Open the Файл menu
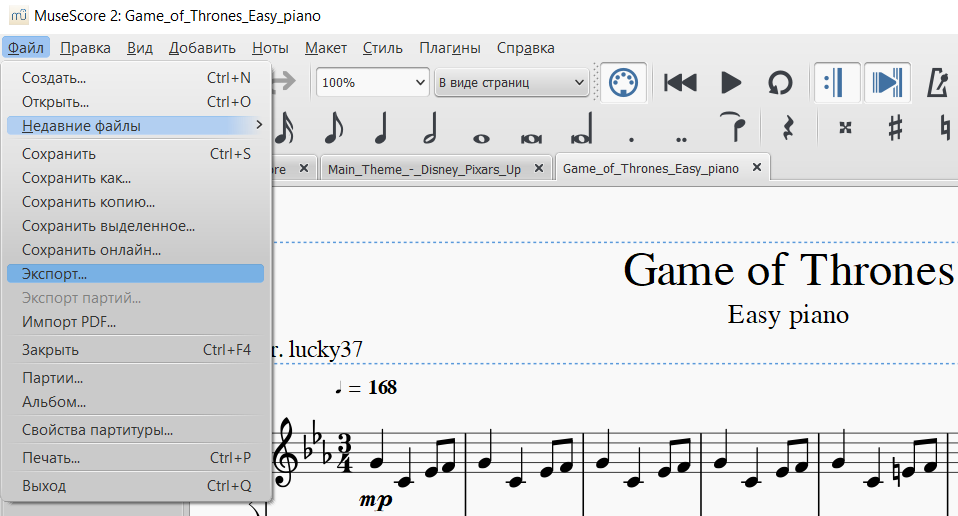 (26, 48)
